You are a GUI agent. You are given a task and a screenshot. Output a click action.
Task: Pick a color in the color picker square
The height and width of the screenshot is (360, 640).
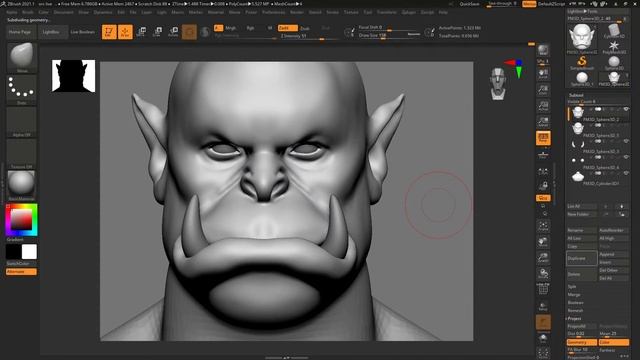click(x=21, y=220)
